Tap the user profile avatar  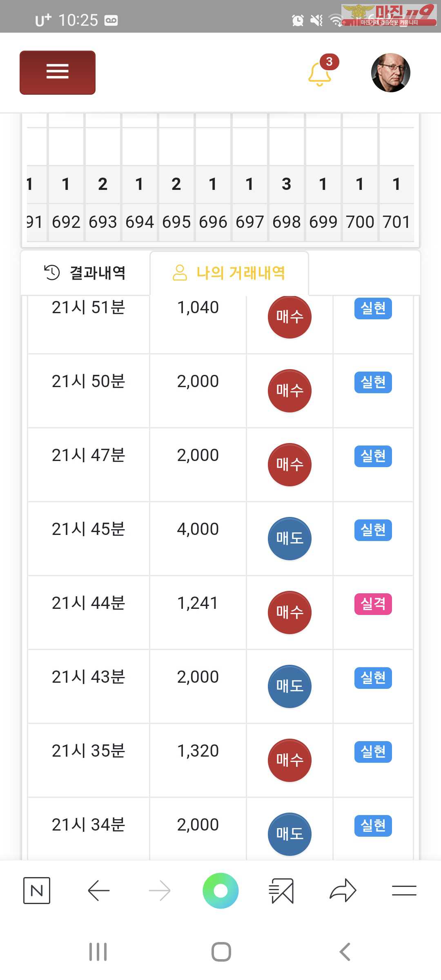[390, 73]
